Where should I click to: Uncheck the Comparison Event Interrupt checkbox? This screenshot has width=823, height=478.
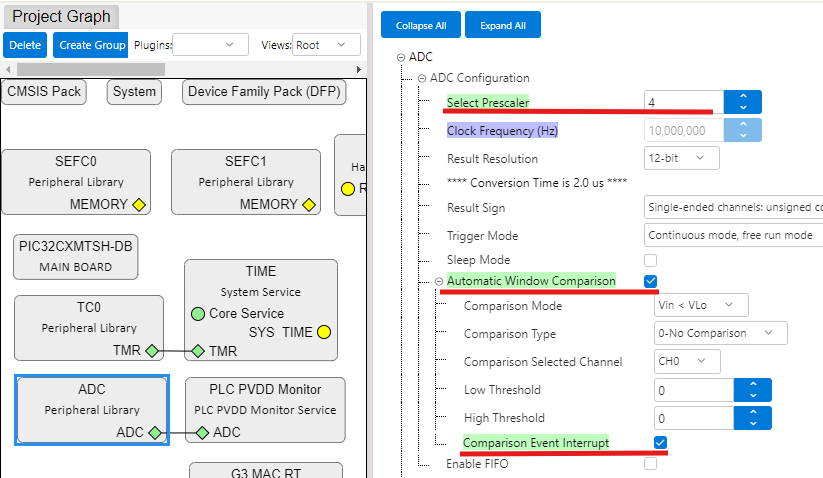(x=660, y=442)
